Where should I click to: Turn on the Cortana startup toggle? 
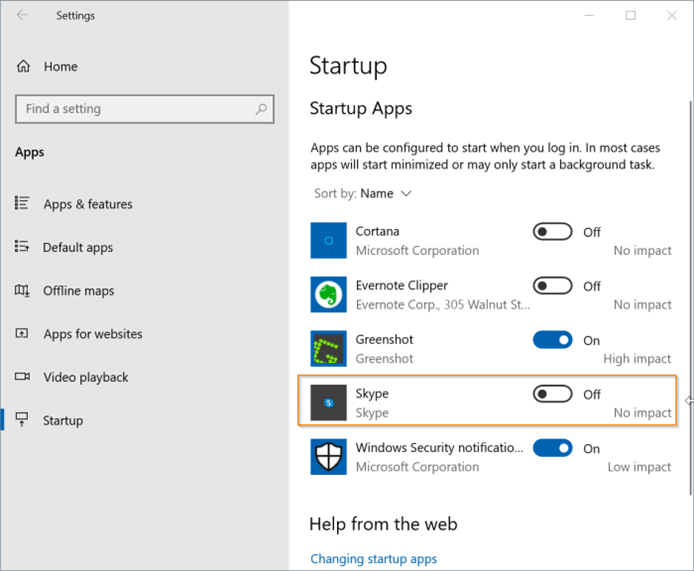552,231
